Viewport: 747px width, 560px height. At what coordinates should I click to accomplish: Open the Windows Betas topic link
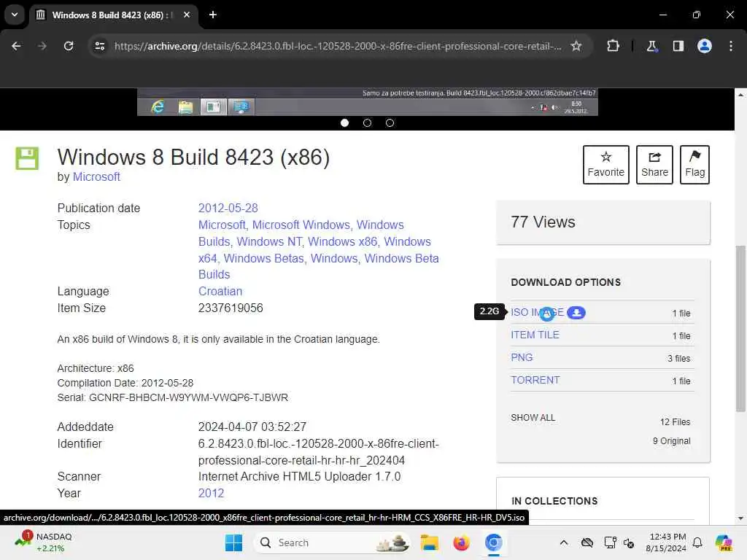264,258
